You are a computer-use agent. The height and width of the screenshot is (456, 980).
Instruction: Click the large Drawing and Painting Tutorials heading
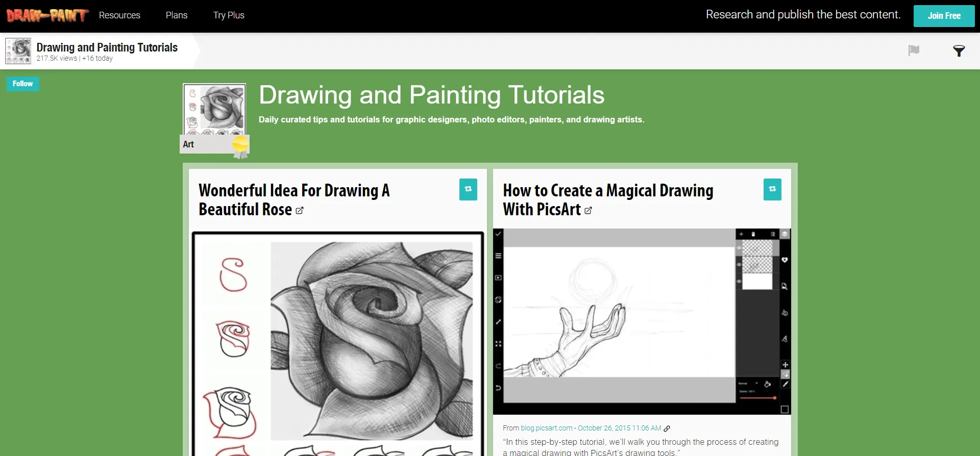pos(431,95)
